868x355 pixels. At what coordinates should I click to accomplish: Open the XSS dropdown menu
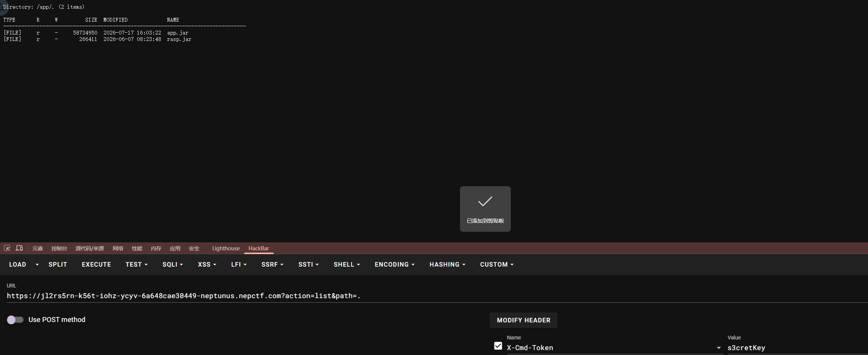[x=207, y=264]
